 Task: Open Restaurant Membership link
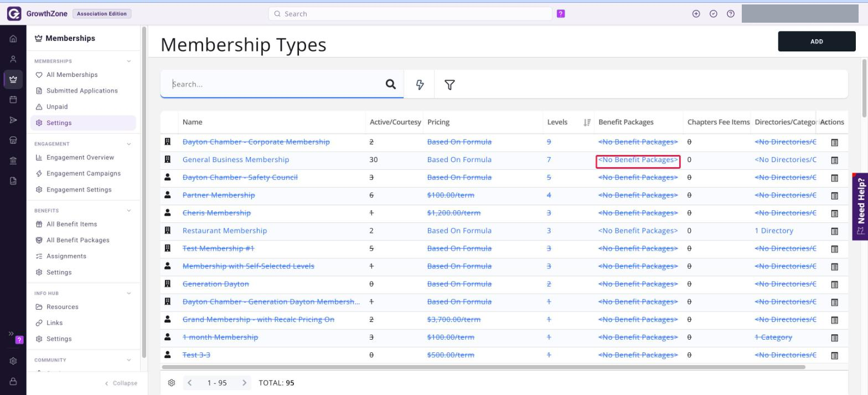coord(225,231)
